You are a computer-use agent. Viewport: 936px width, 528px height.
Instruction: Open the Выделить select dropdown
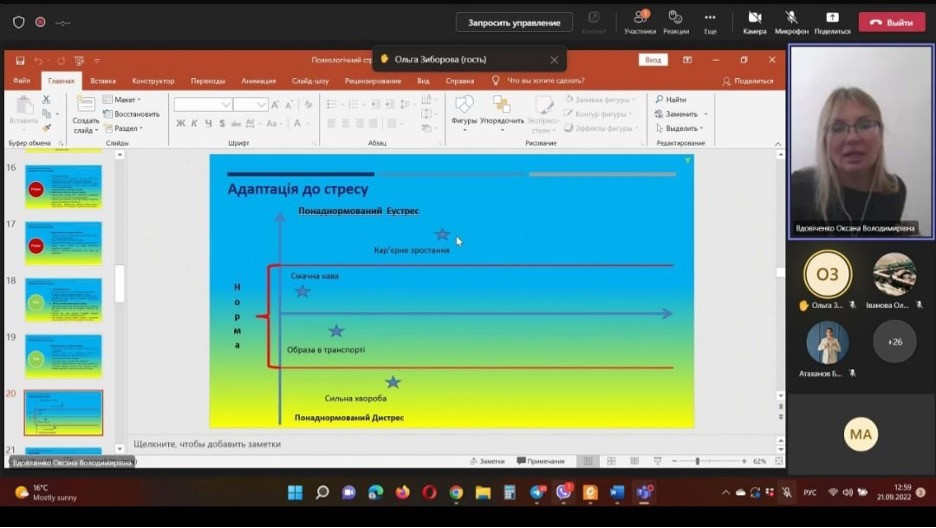pos(680,128)
